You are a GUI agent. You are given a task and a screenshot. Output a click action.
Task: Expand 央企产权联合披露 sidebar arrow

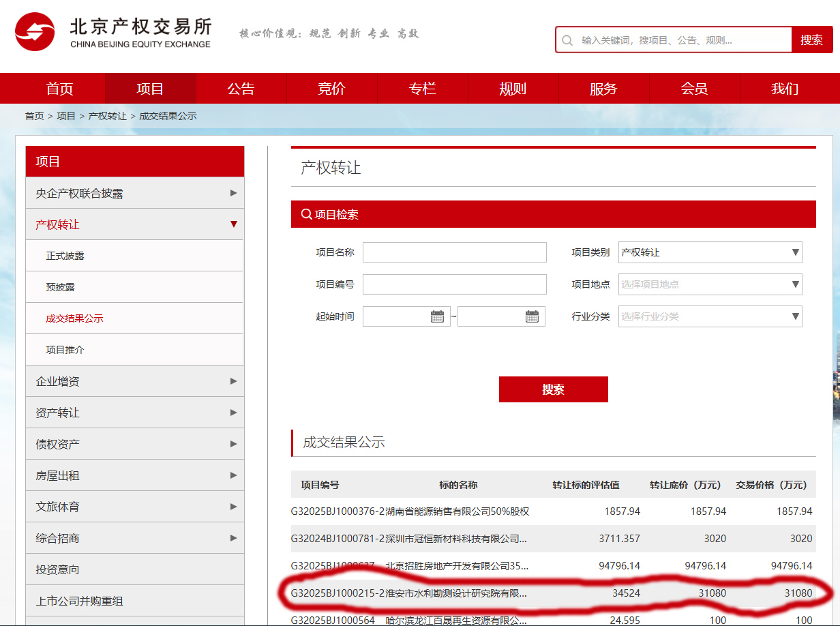coord(234,193)
